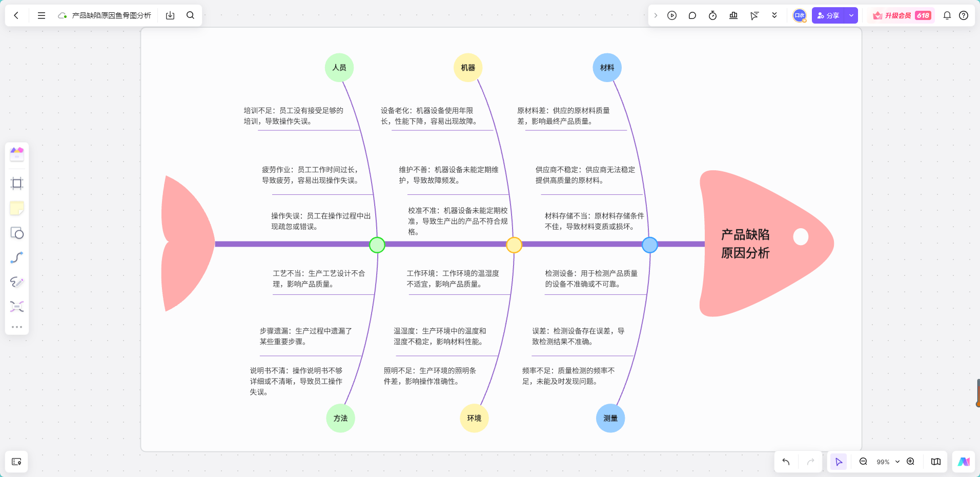Click the document title 产品缺陷原因鱼骨图分析

point(111,15)
